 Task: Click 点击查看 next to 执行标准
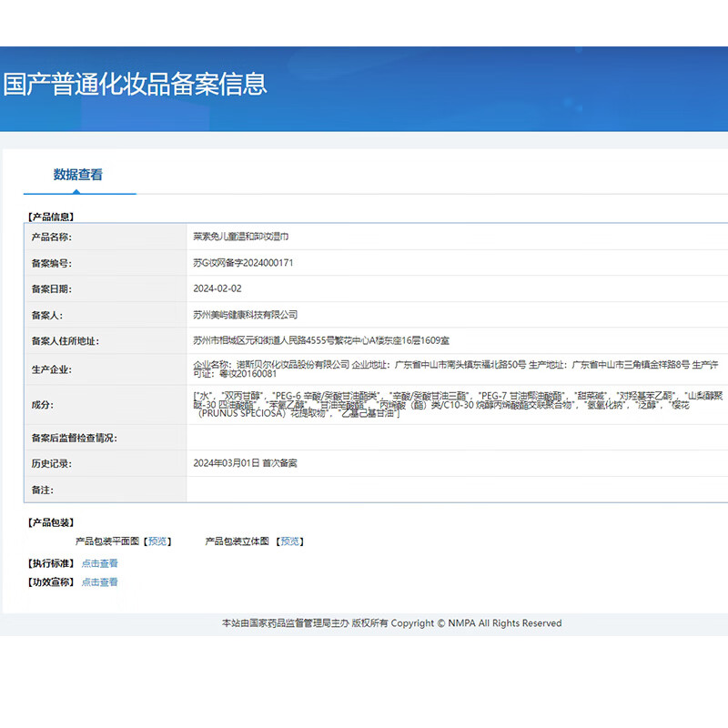[99, 562]
